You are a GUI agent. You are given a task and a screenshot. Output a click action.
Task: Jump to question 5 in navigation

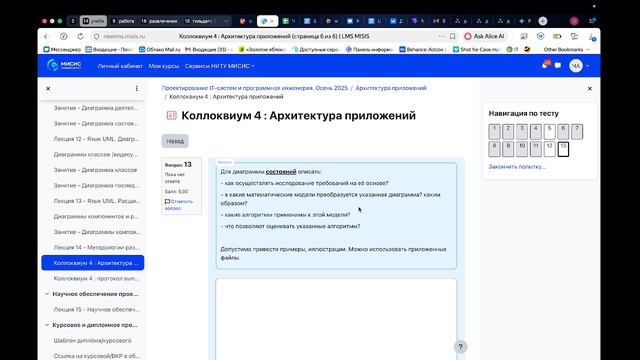(x=549, y=132)
